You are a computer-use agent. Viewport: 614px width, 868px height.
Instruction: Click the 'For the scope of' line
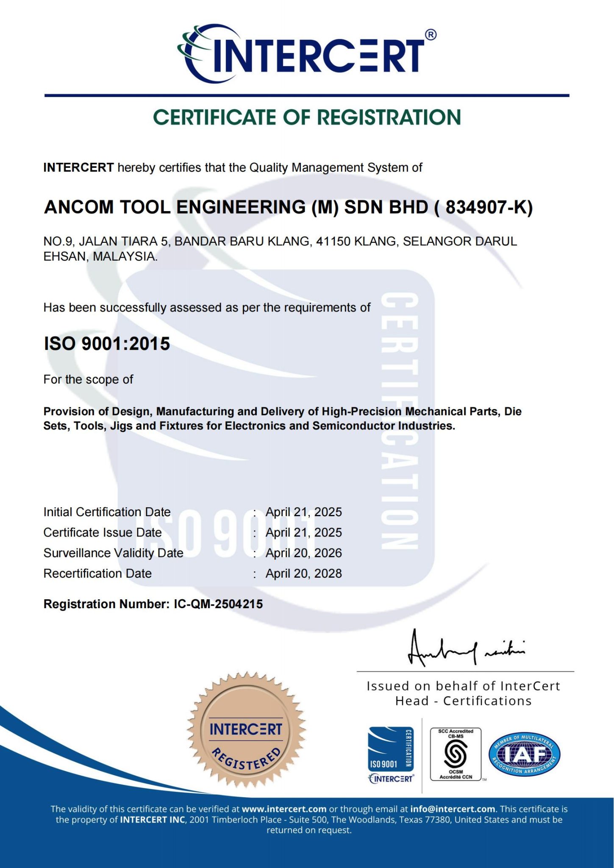tap(88, 379)
